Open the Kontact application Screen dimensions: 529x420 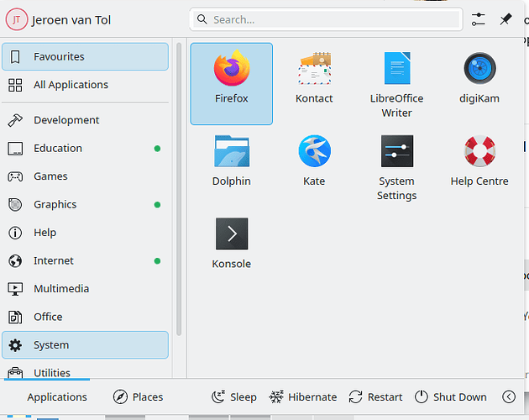314,82
